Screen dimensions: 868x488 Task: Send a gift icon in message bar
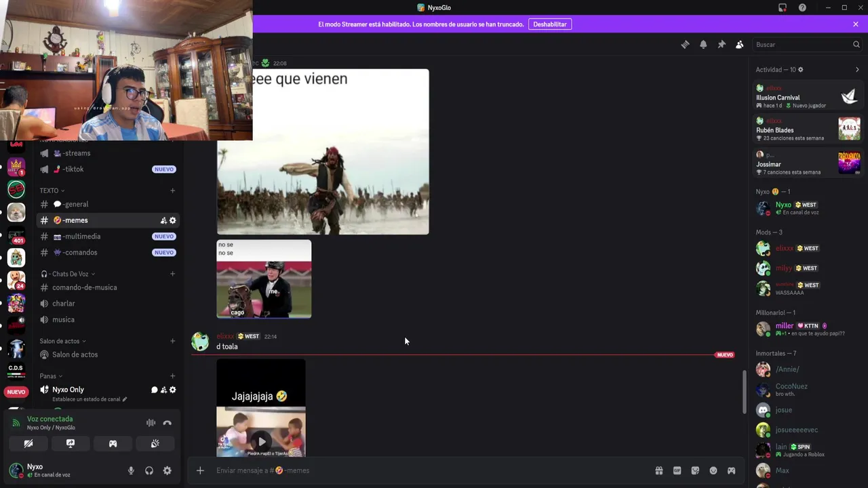[658, 470]
